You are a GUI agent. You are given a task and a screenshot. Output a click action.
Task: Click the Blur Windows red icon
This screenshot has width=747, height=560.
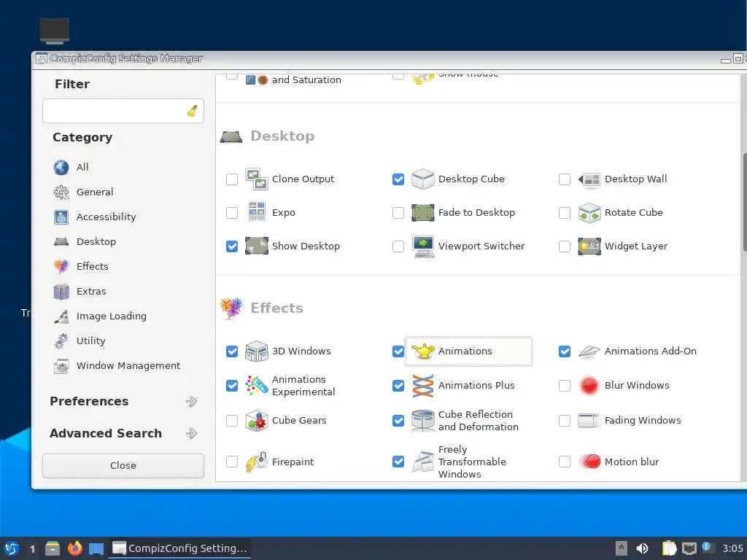(x=589, y=386)
